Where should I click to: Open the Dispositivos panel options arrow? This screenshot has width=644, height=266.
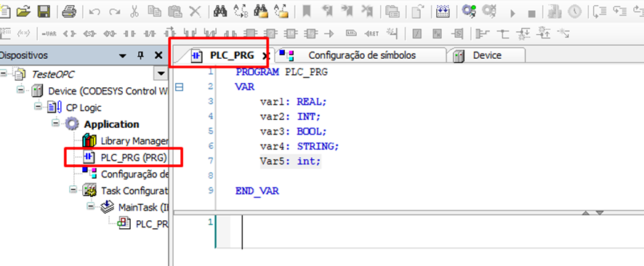(x=122, y=56)
